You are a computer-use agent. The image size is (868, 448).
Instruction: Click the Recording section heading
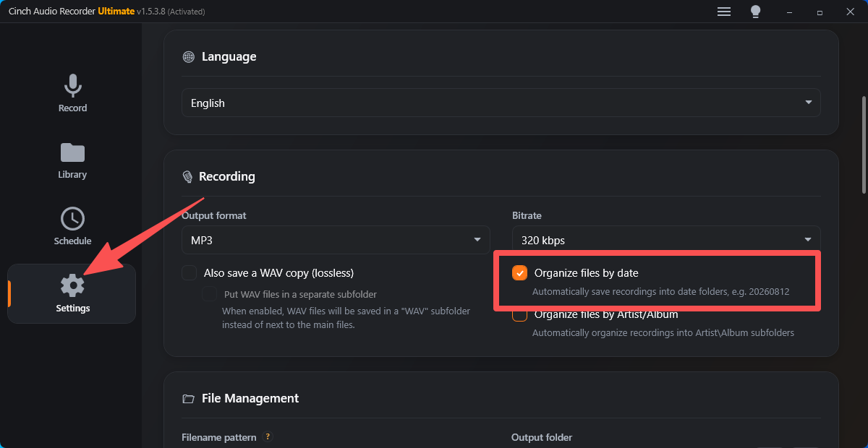(x=227, y=176)
